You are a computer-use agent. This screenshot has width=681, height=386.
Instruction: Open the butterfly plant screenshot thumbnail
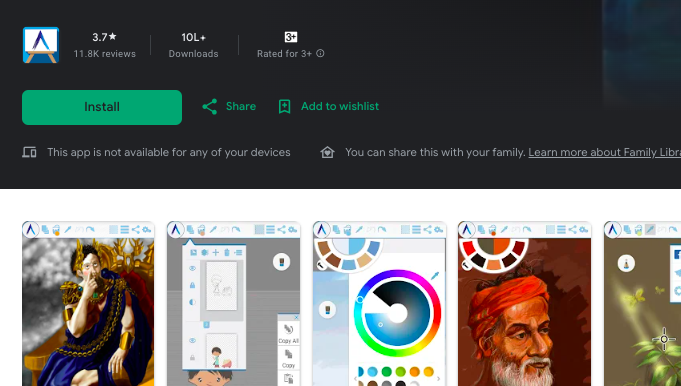click(642, 304)
